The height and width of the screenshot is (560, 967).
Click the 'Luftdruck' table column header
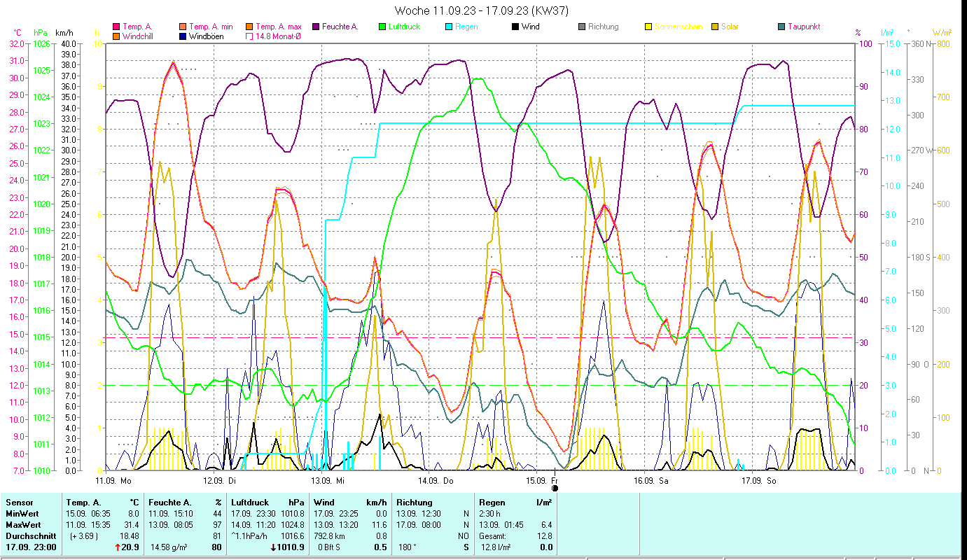coord(249,502)
